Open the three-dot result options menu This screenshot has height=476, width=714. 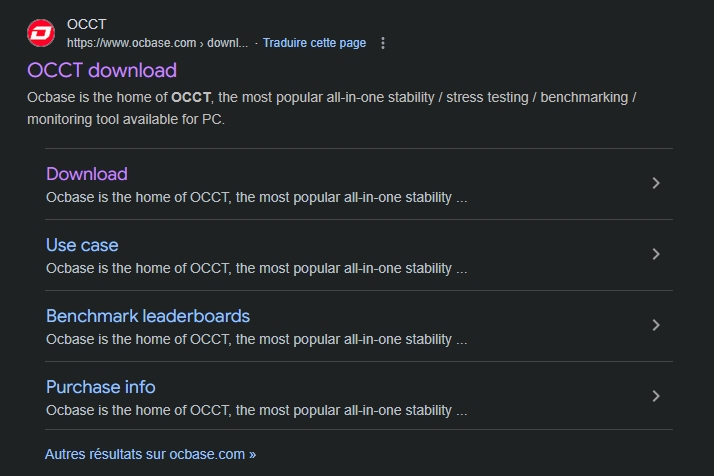click(x=382, y=43)
